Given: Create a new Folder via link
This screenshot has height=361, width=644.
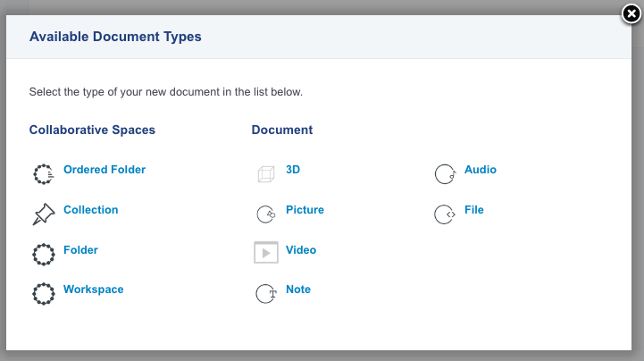Looking at the screenshot, I should 80,250.
